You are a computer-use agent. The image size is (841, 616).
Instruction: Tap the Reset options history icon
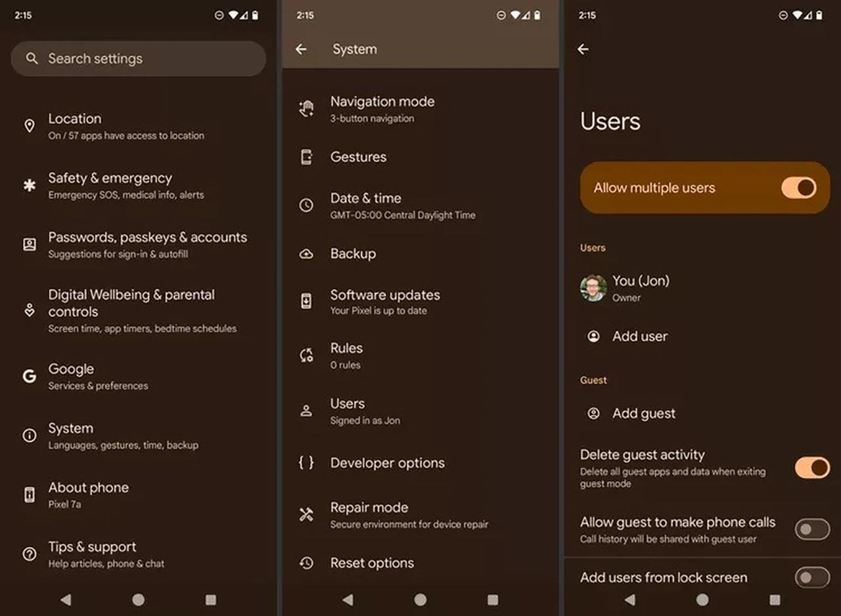(x=306, y=563)
